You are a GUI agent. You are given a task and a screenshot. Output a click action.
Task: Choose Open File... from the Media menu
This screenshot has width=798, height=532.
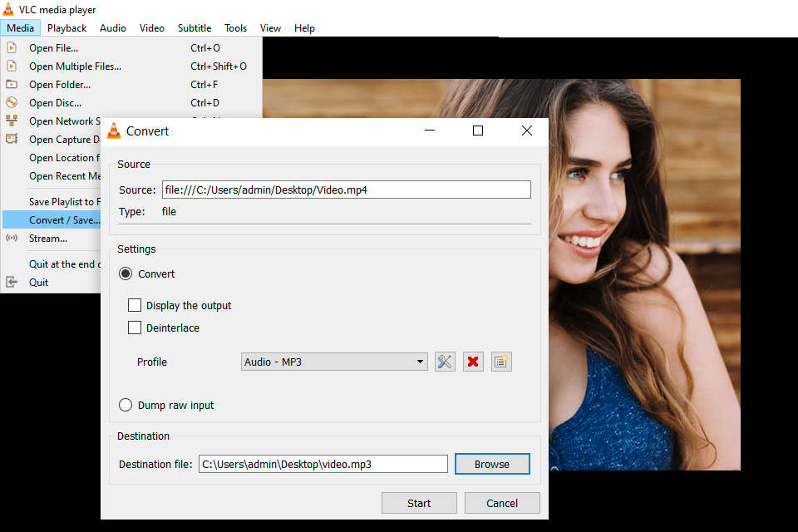[x=132, y=48]
